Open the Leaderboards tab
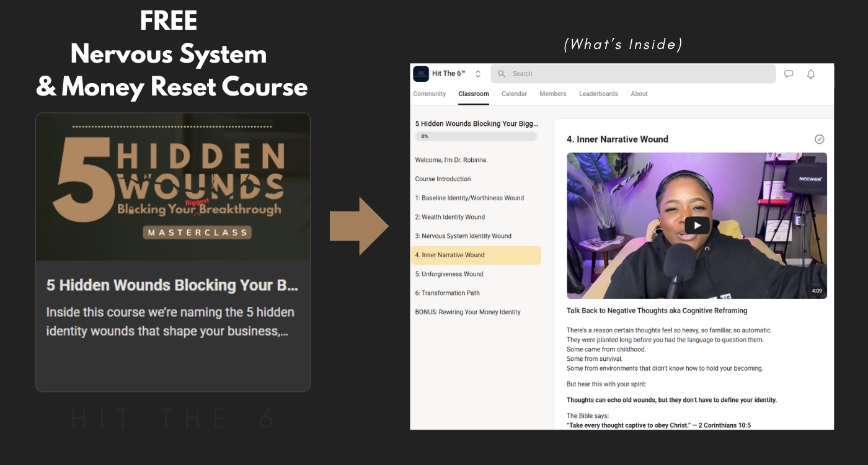 click(x=598, y=94)
